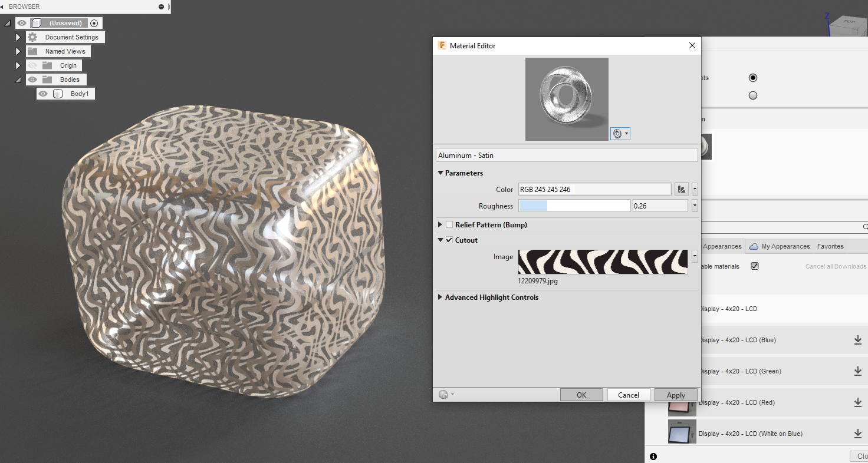Disable the Cutout checkbox
The height and width of the screenshot is (463, 868).
tap(450, 240)
